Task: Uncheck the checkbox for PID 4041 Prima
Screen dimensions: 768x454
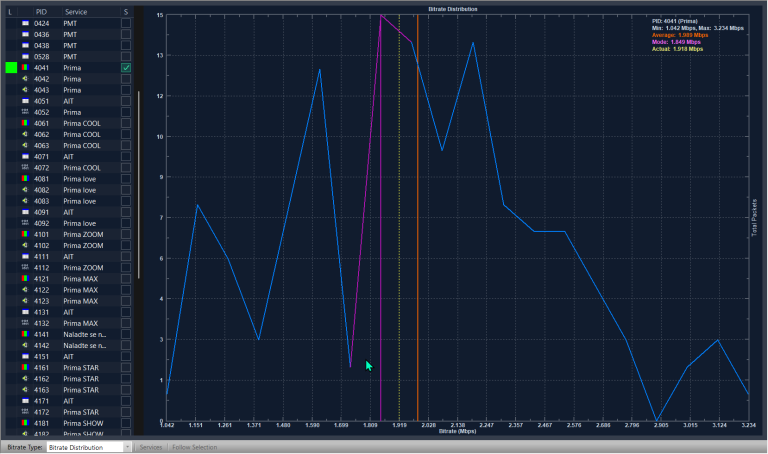Action: pos(126,68)
